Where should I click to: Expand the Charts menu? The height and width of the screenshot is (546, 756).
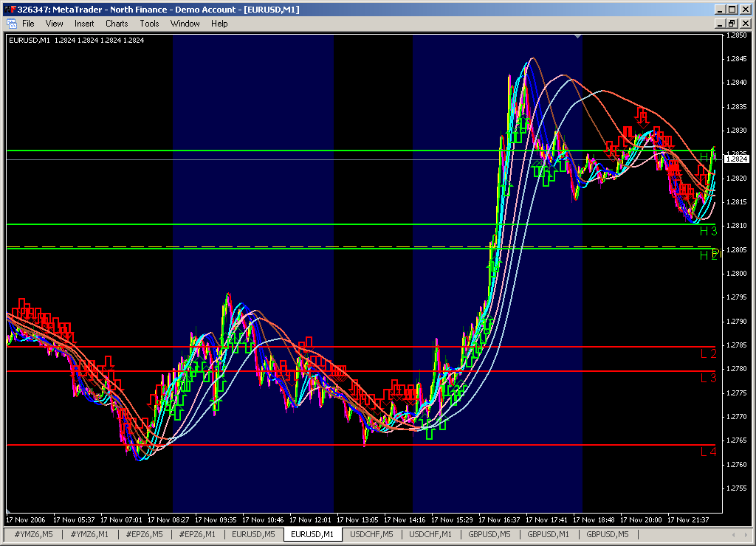pyautogui.click(x=117, y=24)
